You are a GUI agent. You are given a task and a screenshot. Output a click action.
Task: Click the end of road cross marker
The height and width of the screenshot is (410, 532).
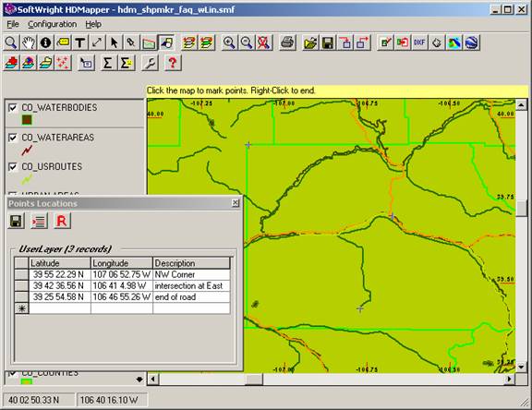(360, 308)
